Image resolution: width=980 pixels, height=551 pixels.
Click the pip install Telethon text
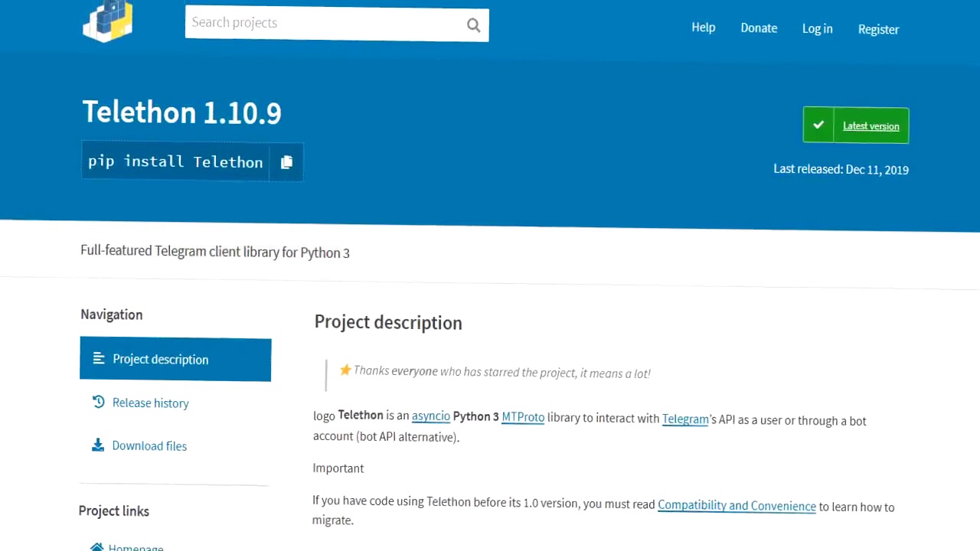(175, 161)
